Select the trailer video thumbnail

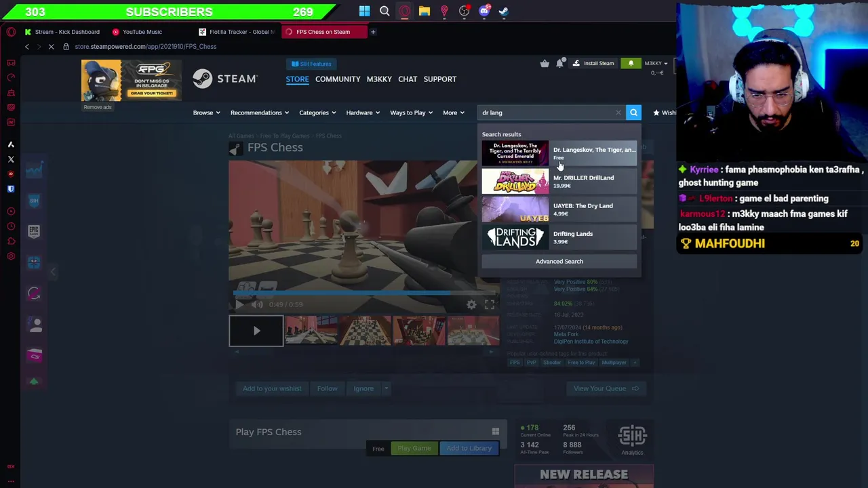click(256, 331)
